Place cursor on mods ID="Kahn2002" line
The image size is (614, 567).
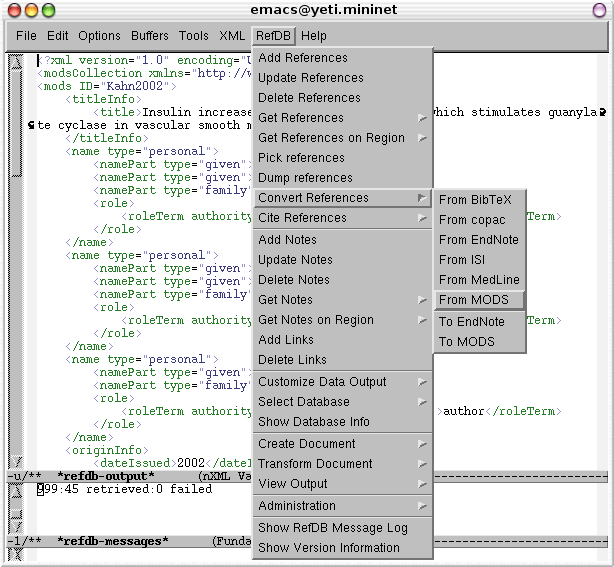click(107, 86)
